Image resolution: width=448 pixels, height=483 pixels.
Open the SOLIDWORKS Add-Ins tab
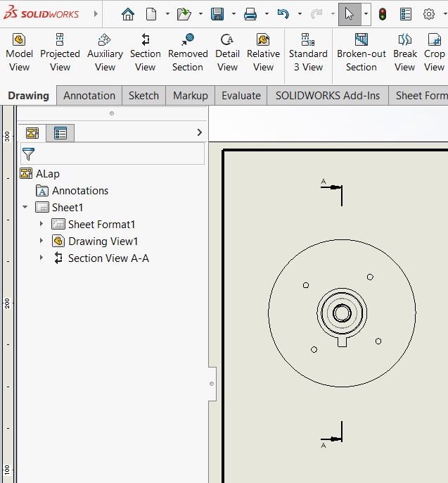pyautogui.click(x=328, y=96)
